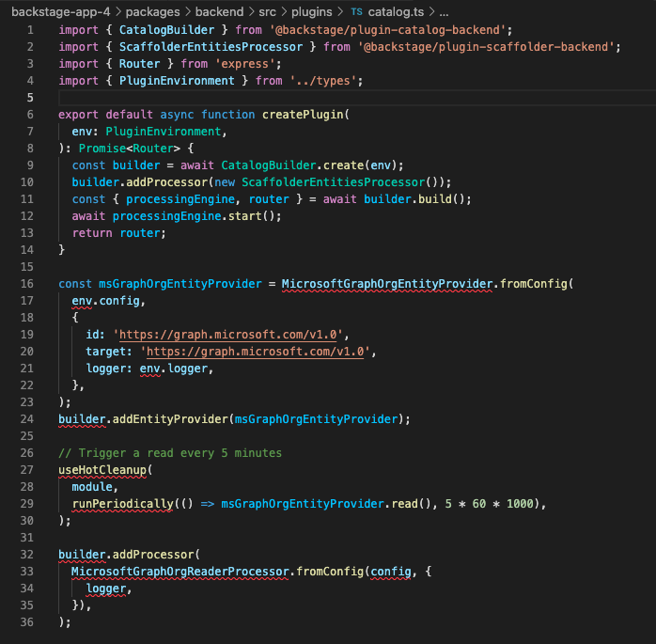Click underlined 'runPeriodically' on line 29
This screenshot has height=644, width=656.
122,504
